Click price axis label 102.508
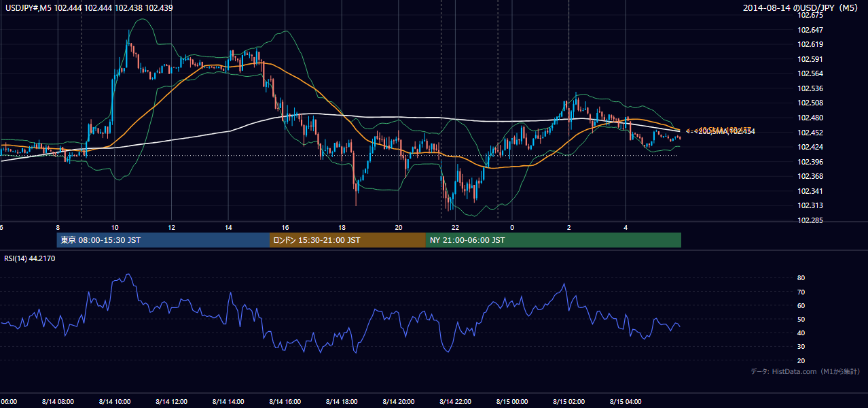Image resolution: width=868 pixels, height=408 pixels. (x=811, y=103)
